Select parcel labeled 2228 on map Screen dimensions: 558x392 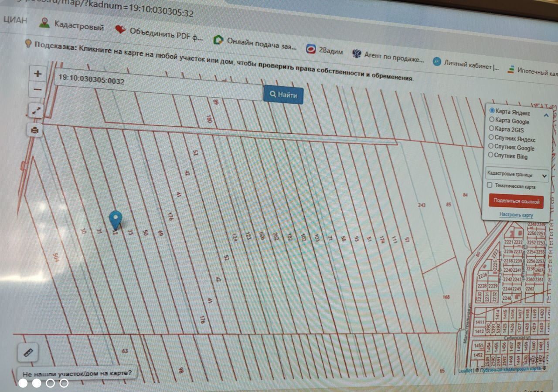click(x=482, y=286)
